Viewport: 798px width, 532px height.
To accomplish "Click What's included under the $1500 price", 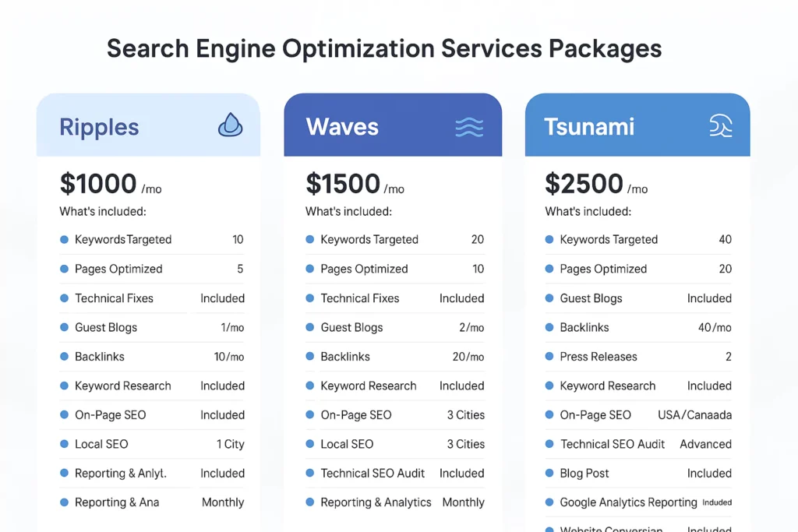I will pos(348,212).
